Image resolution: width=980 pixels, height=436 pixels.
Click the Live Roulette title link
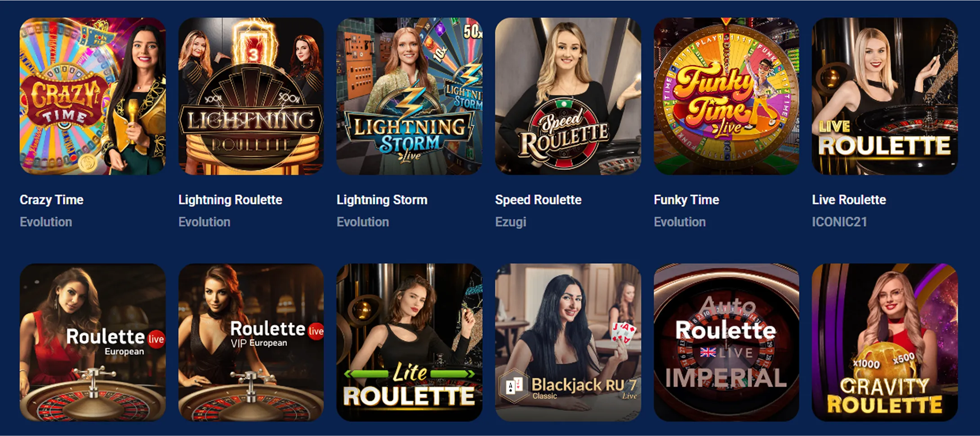coord(849,200)
